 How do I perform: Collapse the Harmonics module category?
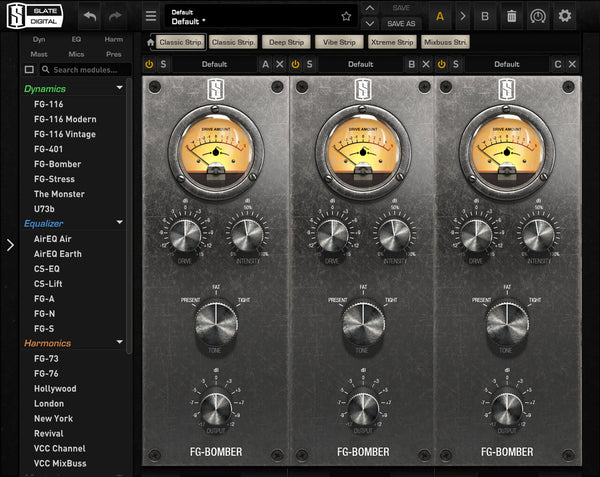[120, 343]
